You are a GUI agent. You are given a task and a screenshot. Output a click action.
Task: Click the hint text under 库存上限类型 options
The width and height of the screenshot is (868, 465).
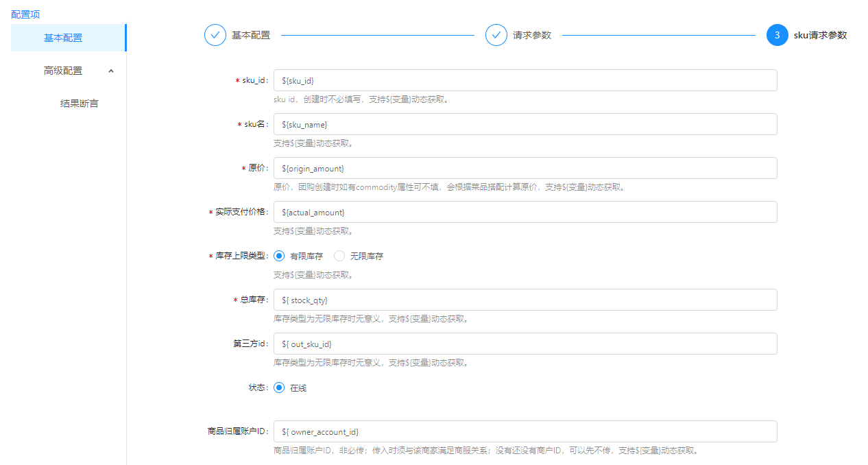pyautogui.click(x=313, y=275)
